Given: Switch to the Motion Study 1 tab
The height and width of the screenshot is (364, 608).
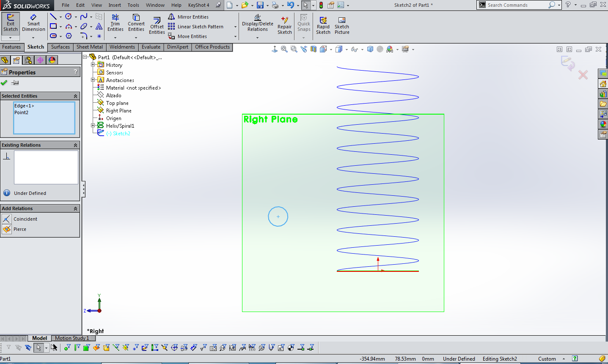Looking at the screenshot, I should [x=73, y=338].
